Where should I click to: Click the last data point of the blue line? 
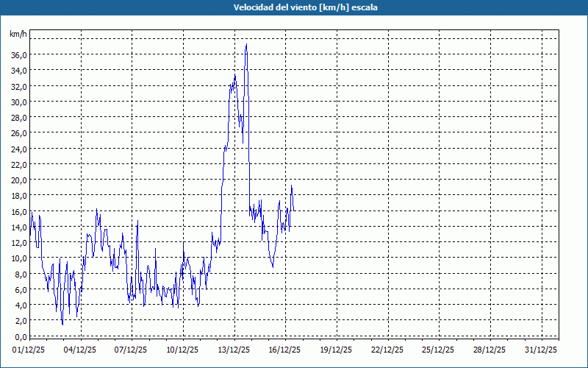click(x=294, y=210)
